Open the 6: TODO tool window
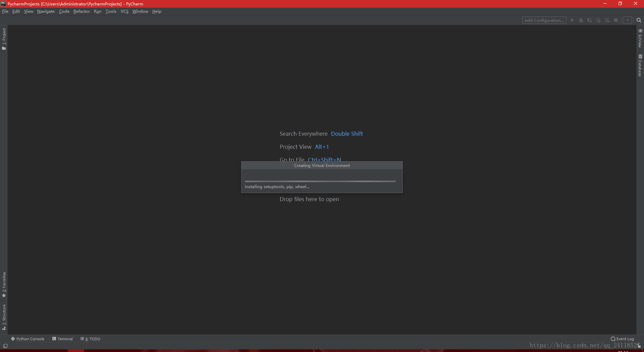Screen dimensions: 644x352 (x=90, y=339)
